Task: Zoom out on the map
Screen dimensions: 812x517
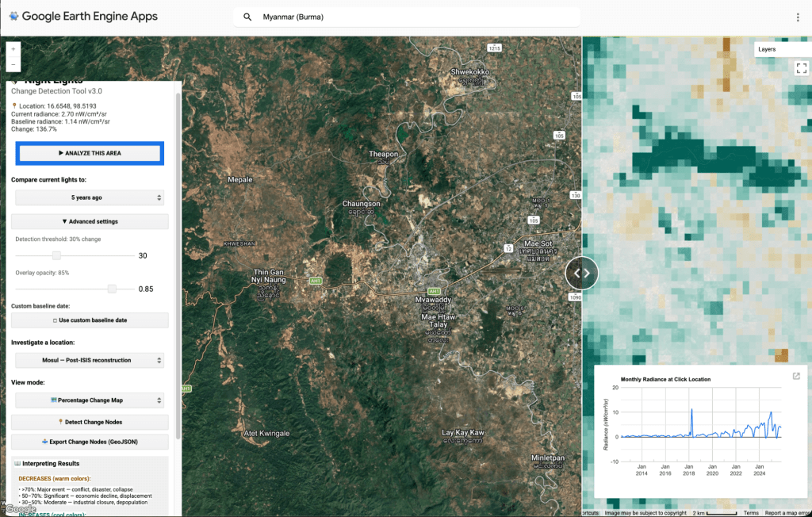Action: (13, 65)
